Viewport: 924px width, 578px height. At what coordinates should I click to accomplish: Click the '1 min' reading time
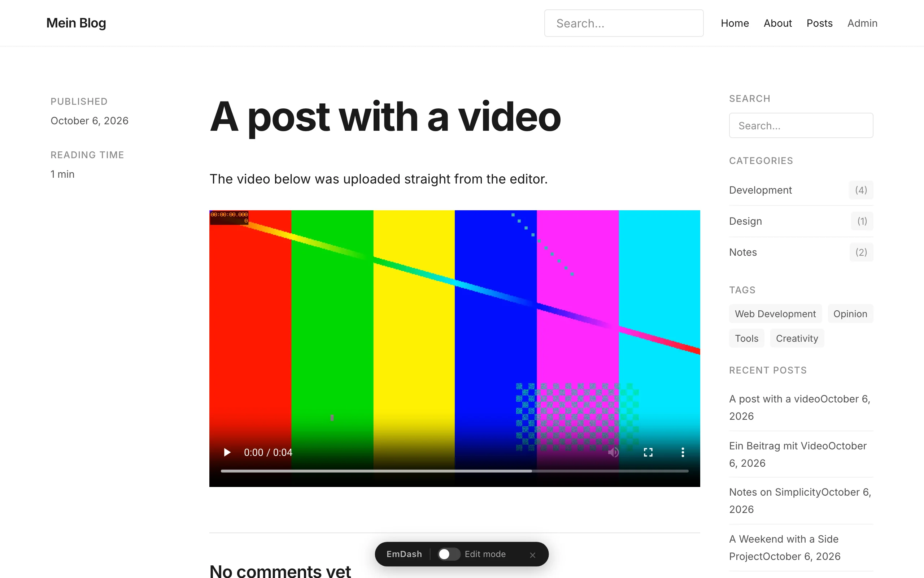click(x=62, y=174)
